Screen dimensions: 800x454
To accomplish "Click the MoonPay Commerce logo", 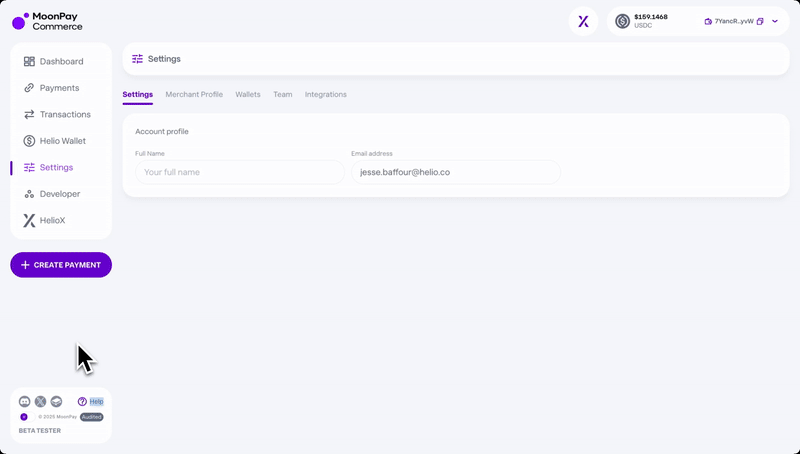I will point(47,21).
